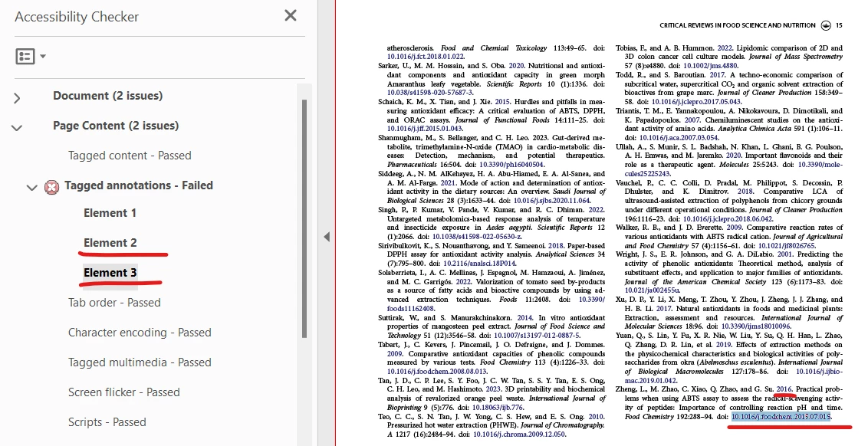Click the 2016 citation link for Zheng
The height and width of the screenshot is (446, 868).
pyautogui.click(x=784, y=389)
